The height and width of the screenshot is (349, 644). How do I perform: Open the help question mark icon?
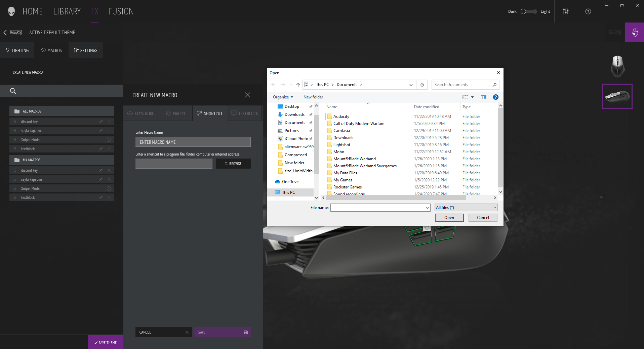(x=588, y=11)
